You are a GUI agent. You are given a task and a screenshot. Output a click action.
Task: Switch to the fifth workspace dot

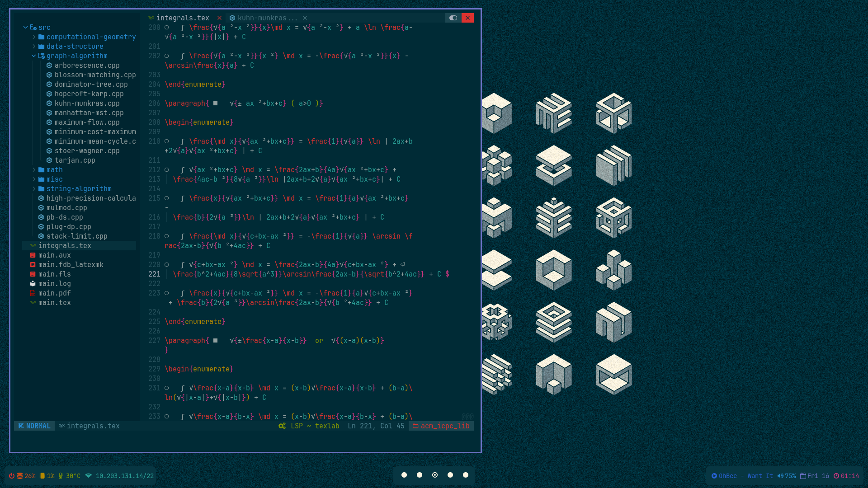point(466,475)
